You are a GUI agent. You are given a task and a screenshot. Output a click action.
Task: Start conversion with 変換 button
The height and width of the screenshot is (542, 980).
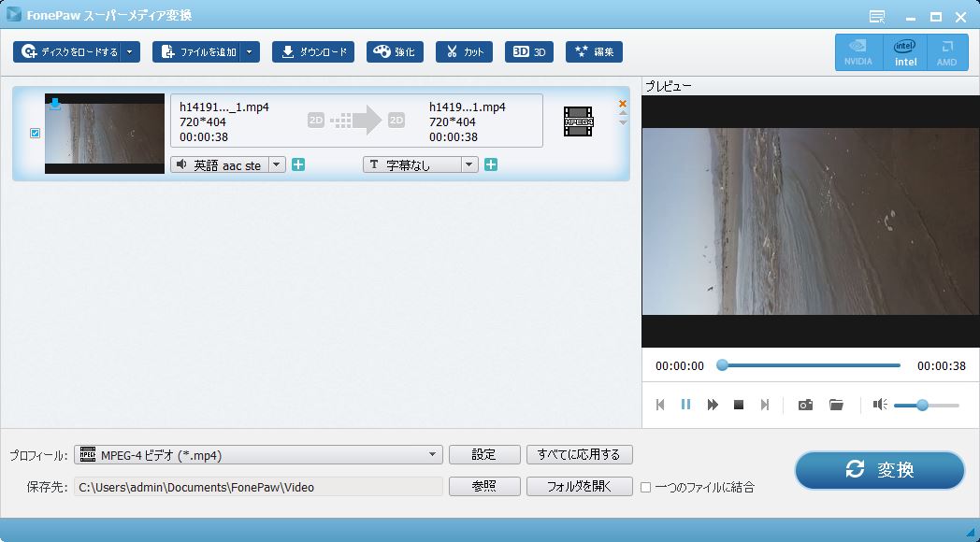tap(879, 470)
